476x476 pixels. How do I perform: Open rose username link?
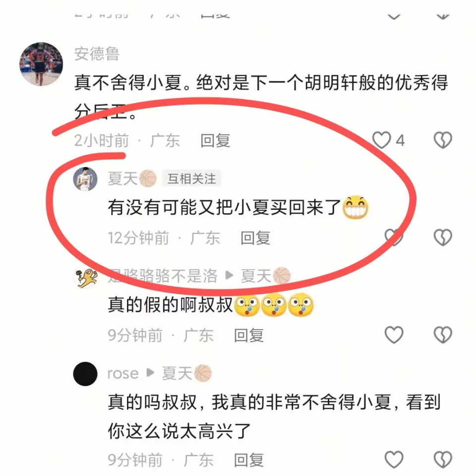[x=123, y=373]
